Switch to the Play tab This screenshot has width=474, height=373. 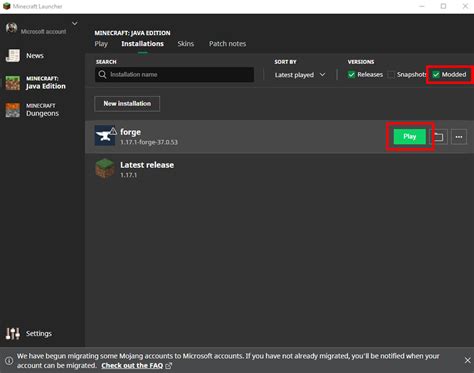(x=101, y=44)
